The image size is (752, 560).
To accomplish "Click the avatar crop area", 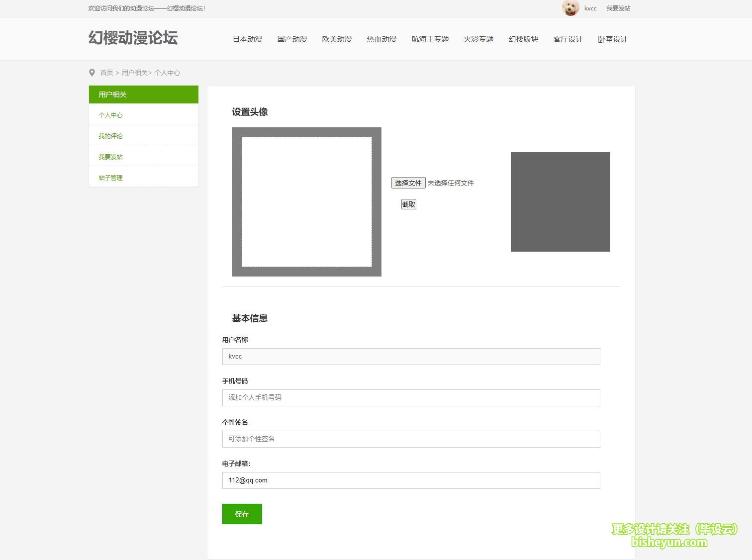I will (x=307, y=202).
